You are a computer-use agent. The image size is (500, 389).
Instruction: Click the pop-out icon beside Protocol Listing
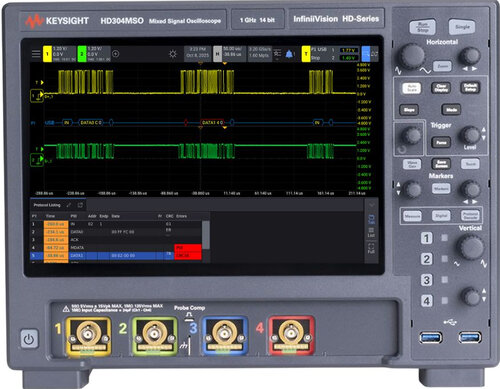(80, 205)
